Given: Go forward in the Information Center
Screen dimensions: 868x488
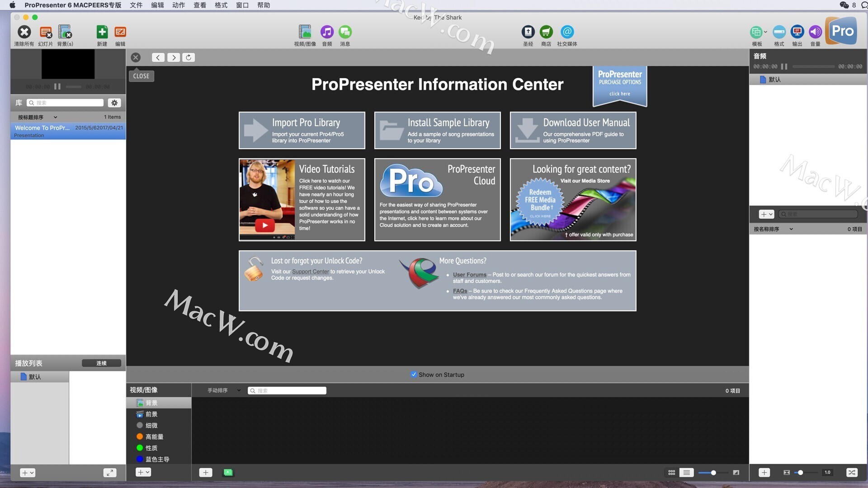Looking at the screenshot, I should 174,57.
